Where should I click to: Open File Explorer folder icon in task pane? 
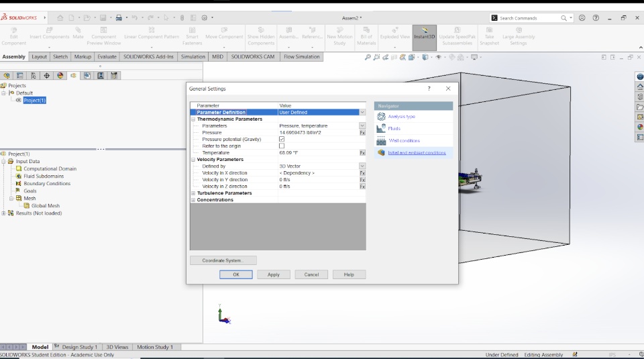tap(640, 107)
